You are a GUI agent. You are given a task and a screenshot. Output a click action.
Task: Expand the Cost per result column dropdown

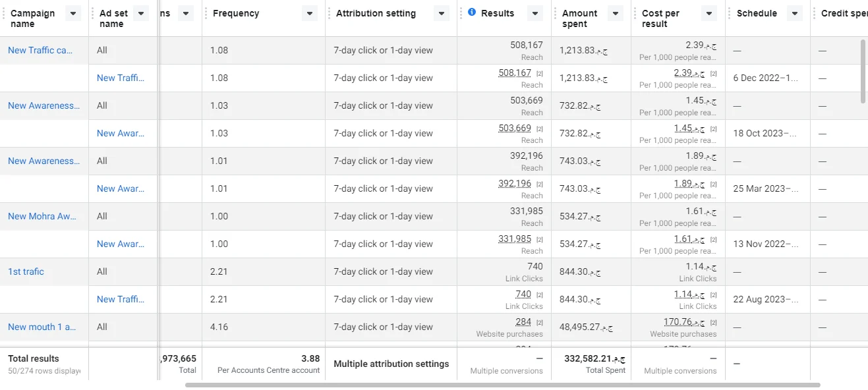click(709, 14)
